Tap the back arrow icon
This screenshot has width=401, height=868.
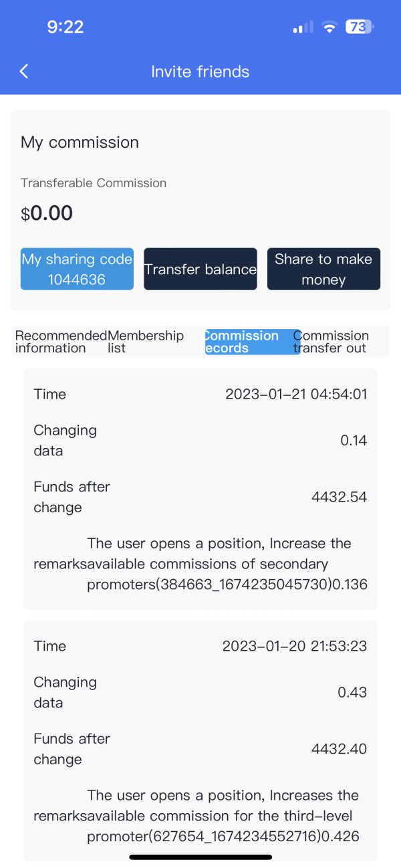(x=24, y=72)
